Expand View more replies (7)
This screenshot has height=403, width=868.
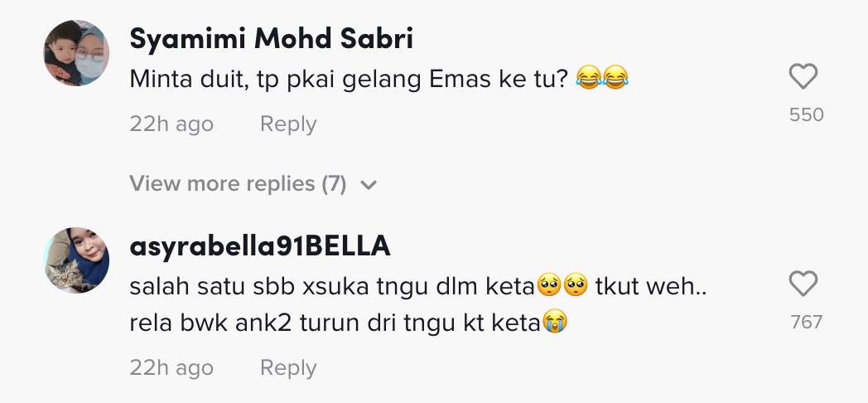[x=238, y=183]
